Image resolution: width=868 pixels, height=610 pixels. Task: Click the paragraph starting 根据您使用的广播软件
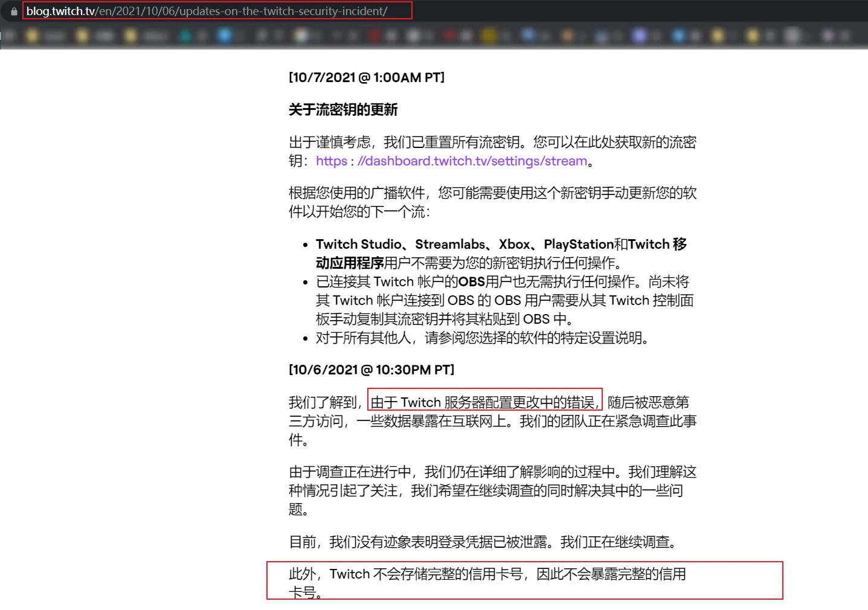point(492,202)
